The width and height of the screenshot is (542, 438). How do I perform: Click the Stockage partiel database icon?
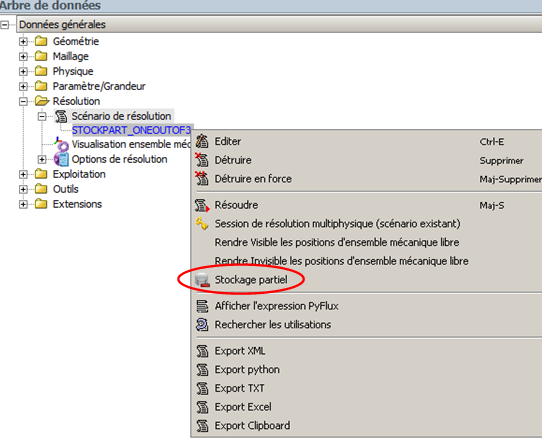click(202, 280)
